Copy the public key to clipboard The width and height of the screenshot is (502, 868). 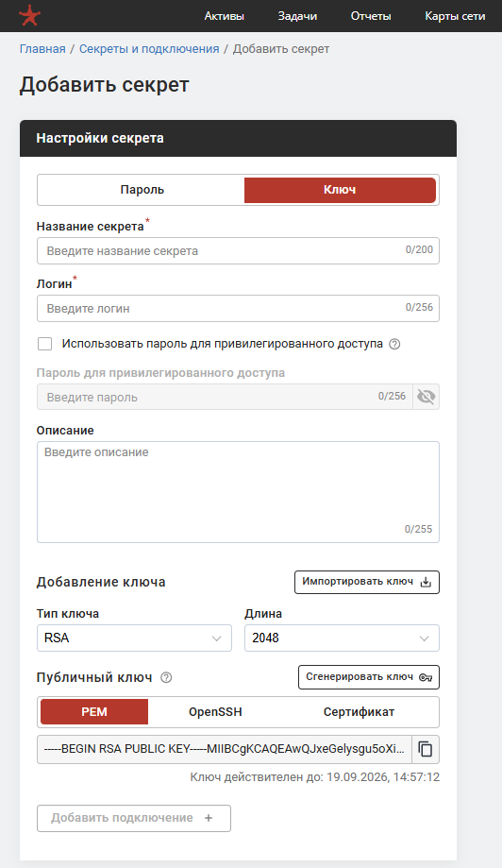pyautogui.click(x=426, y=749)
